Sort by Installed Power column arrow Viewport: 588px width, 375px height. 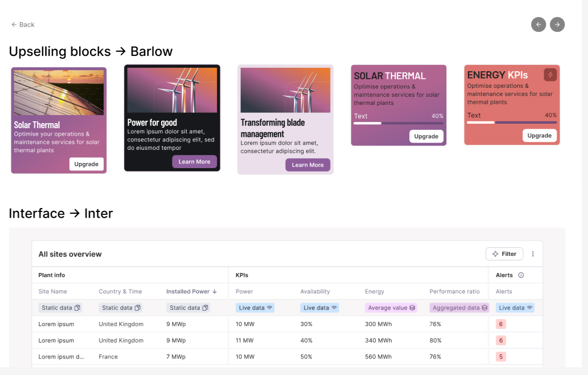(x=215, y=291)
